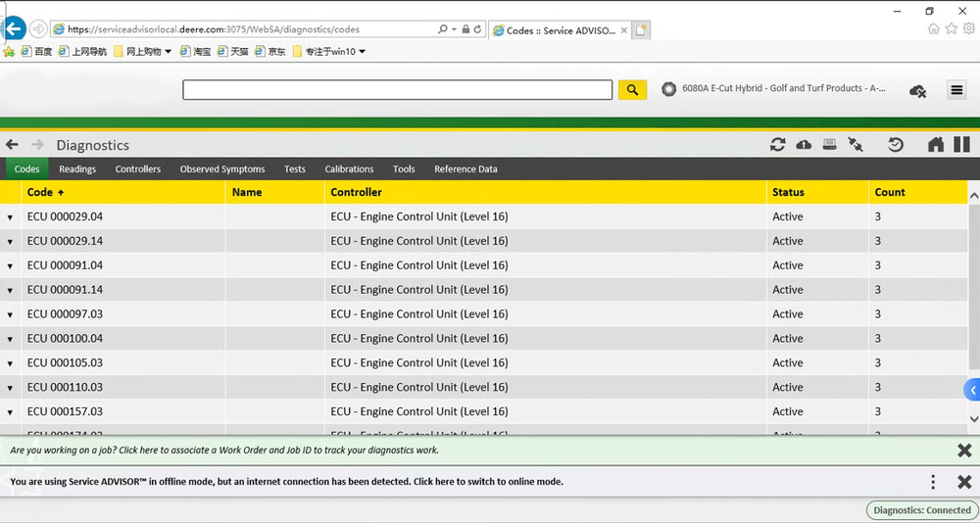The height and width of the screenshot is (523, 980).
Task: Expand the ECU 000029.04 row
Action: (x=11, y=217)
